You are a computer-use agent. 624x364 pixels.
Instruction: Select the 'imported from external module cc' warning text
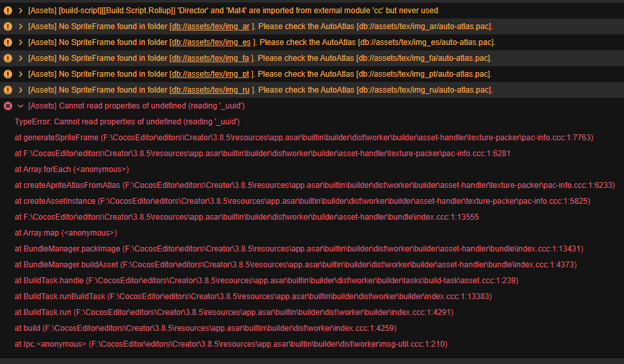pos(233,11)
